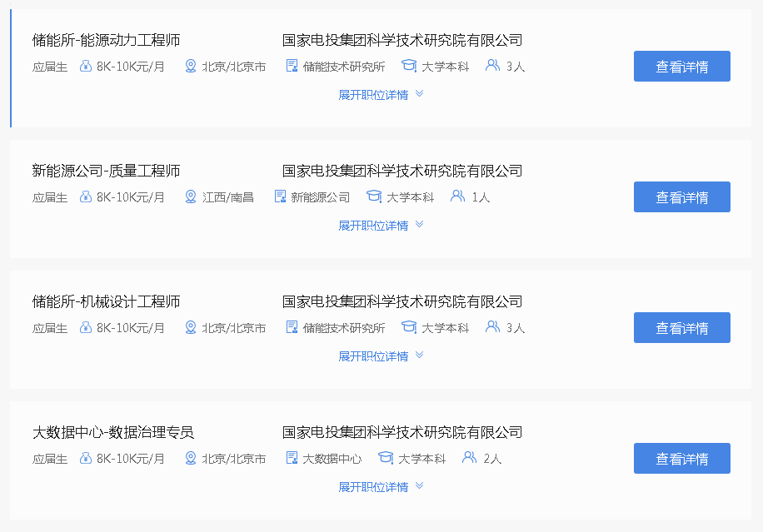Expand 展开职位详情 for 大数据中心-数据治理专员

coord(381,487)
